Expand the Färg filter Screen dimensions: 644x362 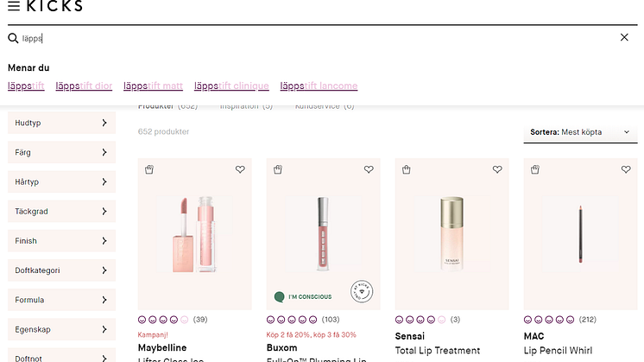[61, 152]
